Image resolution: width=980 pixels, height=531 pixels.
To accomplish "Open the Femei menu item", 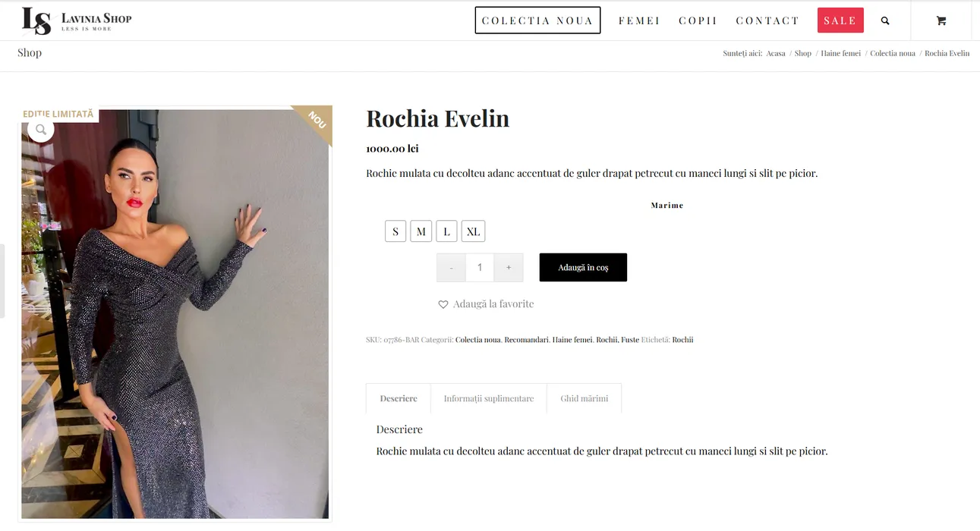I will click(x=639, y=20).
